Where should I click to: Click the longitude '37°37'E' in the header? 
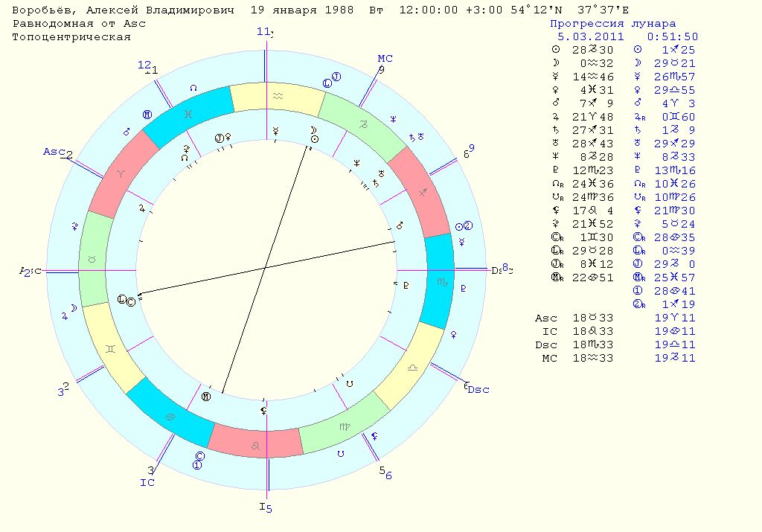603,10
